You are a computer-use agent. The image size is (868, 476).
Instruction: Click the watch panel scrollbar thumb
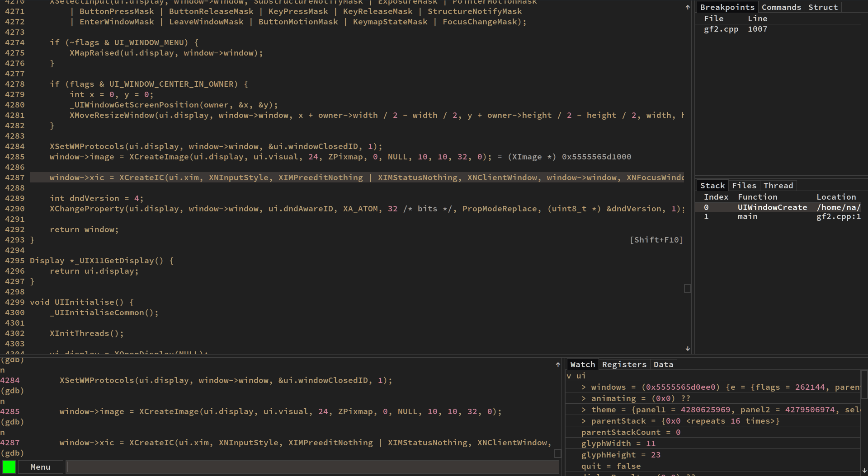[x=864, y=384]
